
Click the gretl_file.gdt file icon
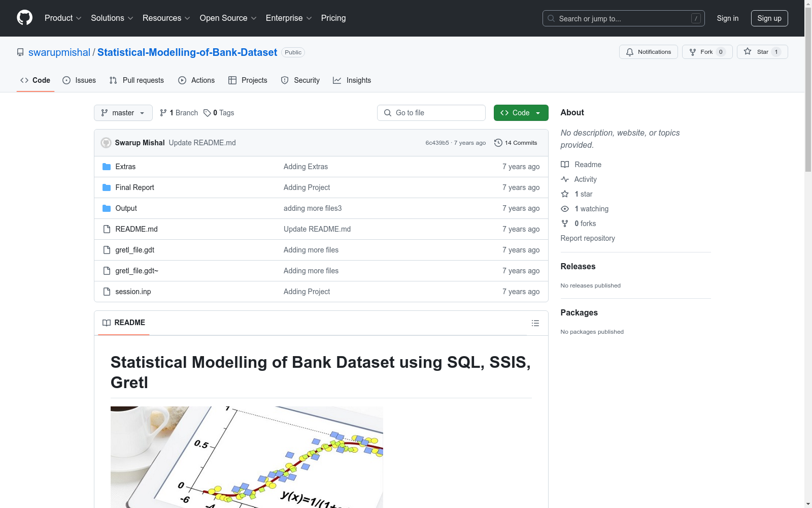point(107,250)
